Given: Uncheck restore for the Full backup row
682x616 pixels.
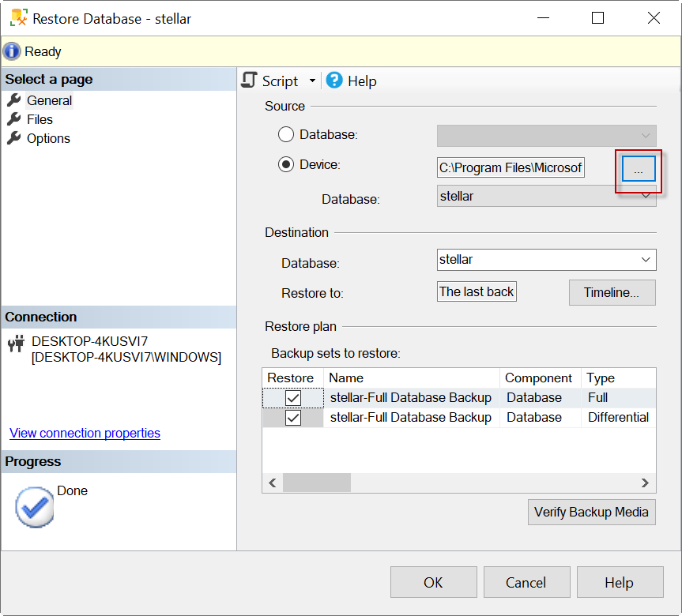Looking at the screenshot, I should pos(293,398).
